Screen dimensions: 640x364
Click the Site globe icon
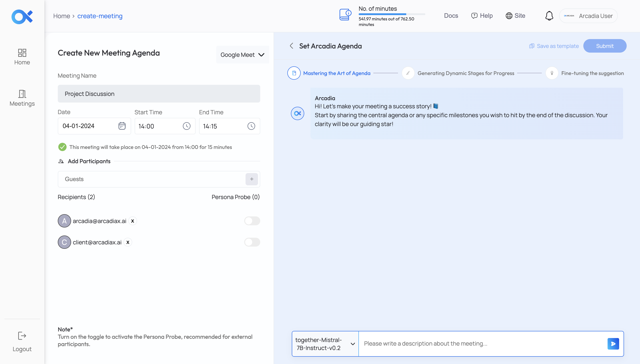[509, 16]
